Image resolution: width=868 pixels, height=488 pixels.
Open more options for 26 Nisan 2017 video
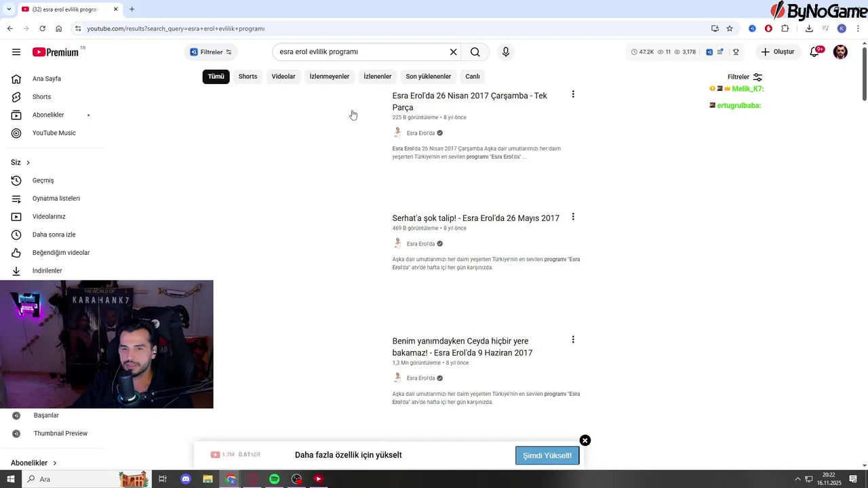[573, 95]
